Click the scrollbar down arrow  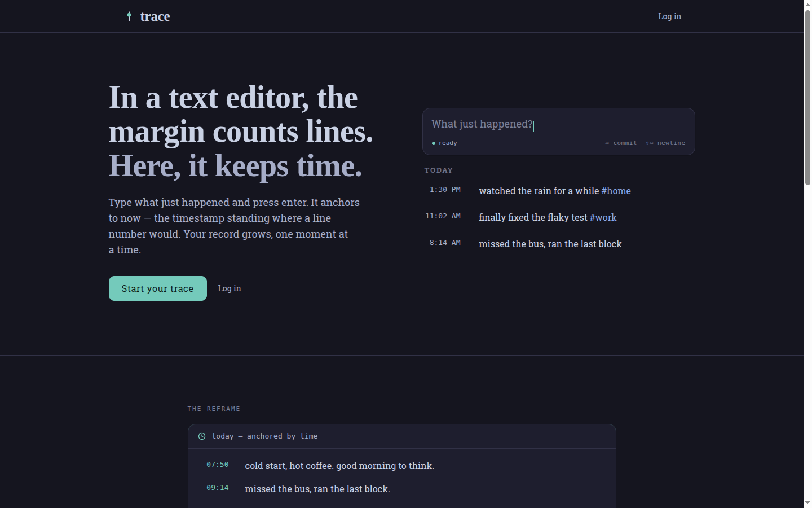click(x=807, y=503)
